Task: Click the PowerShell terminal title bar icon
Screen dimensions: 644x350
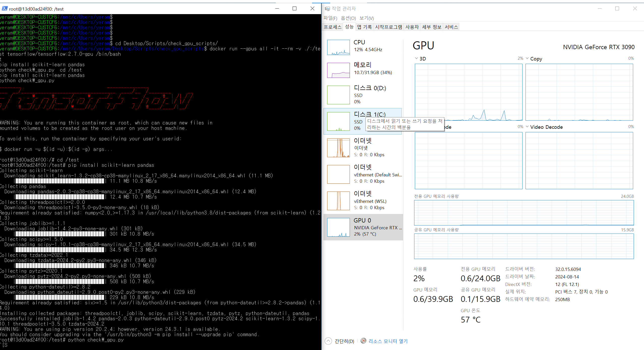Action: [x=4, y=9]
